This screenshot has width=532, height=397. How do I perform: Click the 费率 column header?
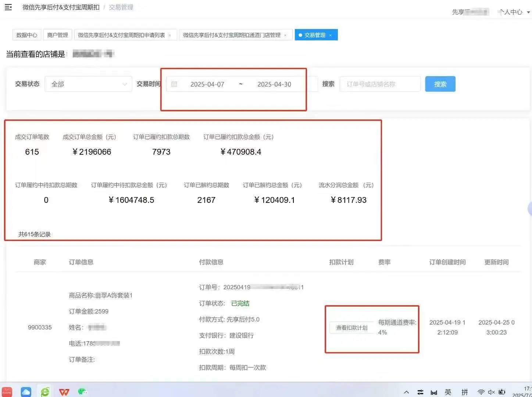[384, 262]
